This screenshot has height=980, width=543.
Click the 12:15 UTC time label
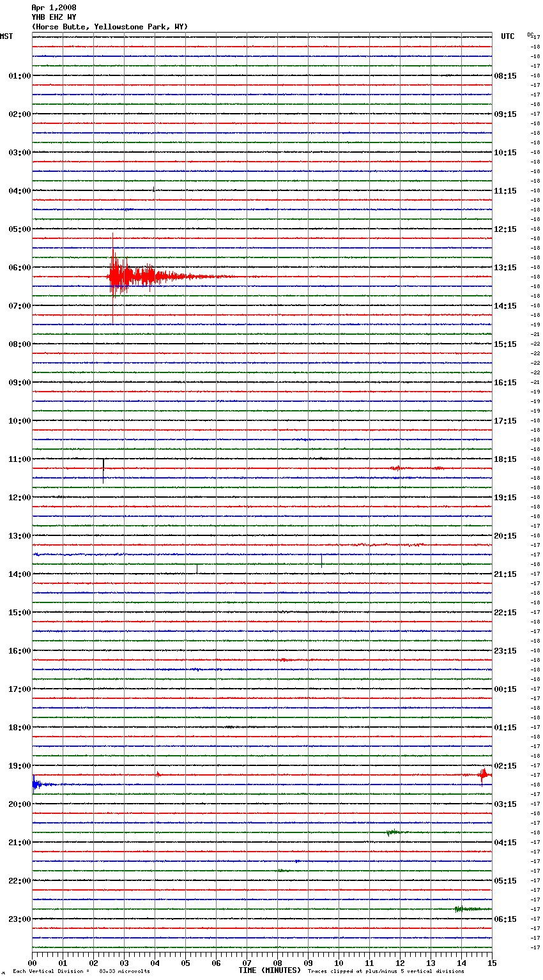tap(505, 229)
